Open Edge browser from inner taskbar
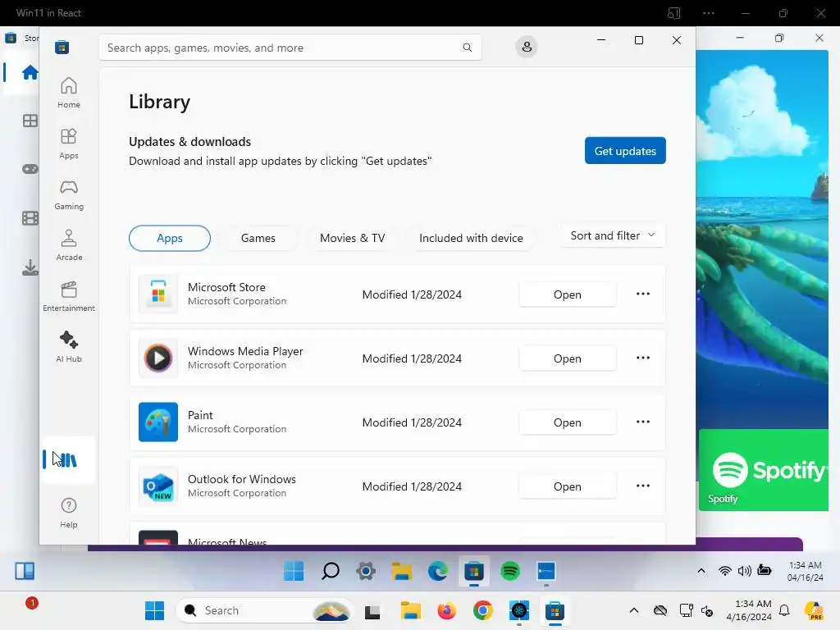This screenshot has height=630, width=840. coord(438,572)
